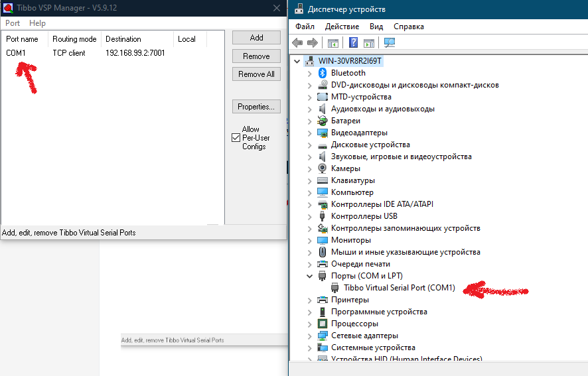The width and height of the screenshot is (588, 376).
Task: Click the Камеры webcam icon
Action: click(x=322, y=168)
